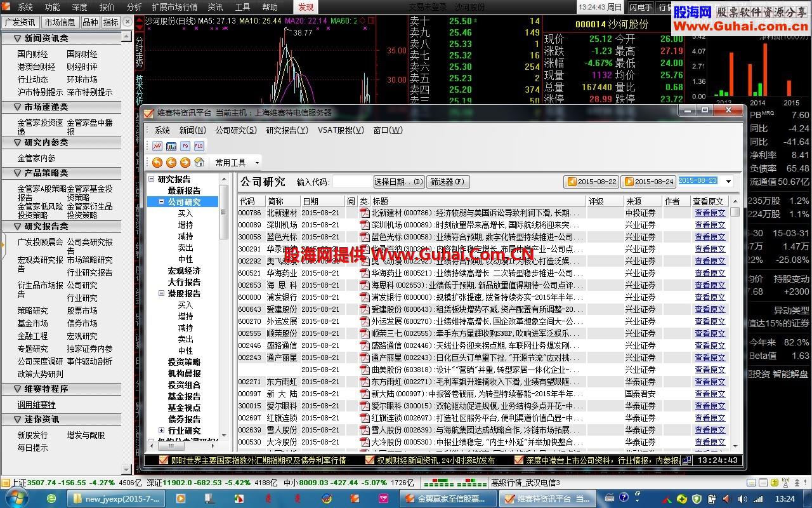Click the 选择日期..(D) button

click(x=399, y=182)
